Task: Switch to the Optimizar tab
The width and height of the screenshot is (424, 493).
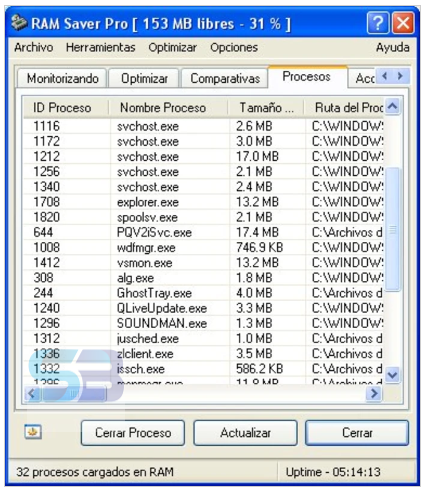Action: click(x=144, y=79)
